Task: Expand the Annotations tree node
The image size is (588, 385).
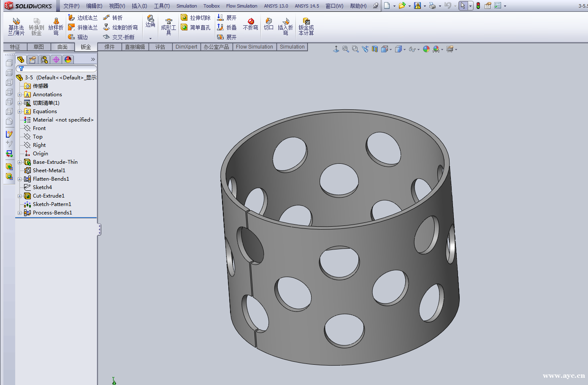Action: [19, 94]
